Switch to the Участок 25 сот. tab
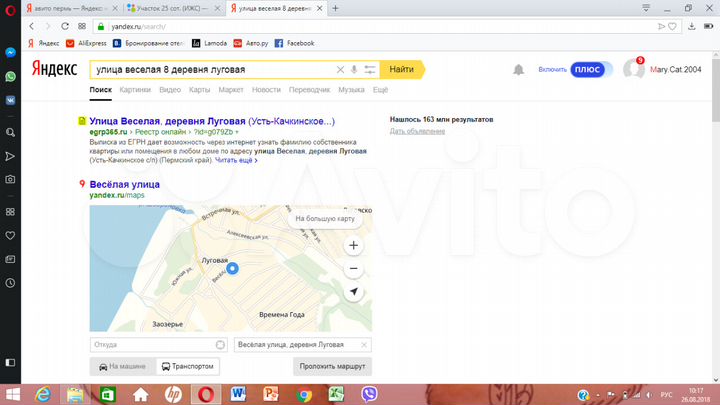 click(x=174, y=8)
